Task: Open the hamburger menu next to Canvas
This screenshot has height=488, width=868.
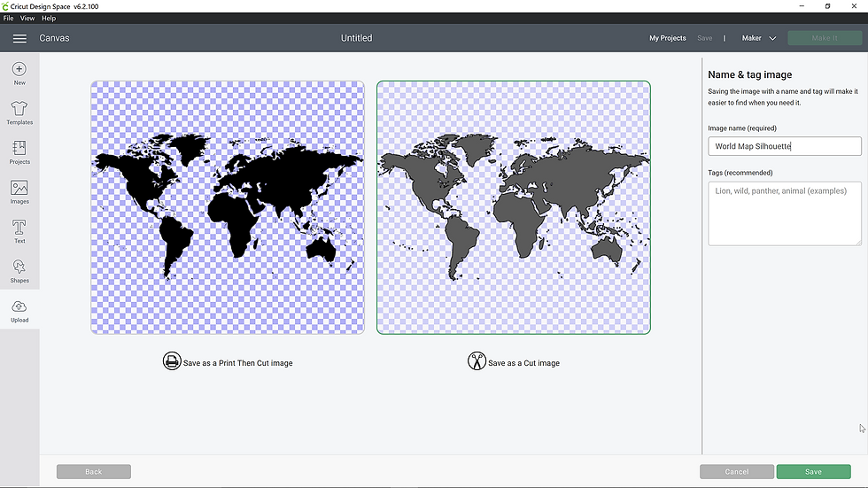Action: (x=19, y=38)
